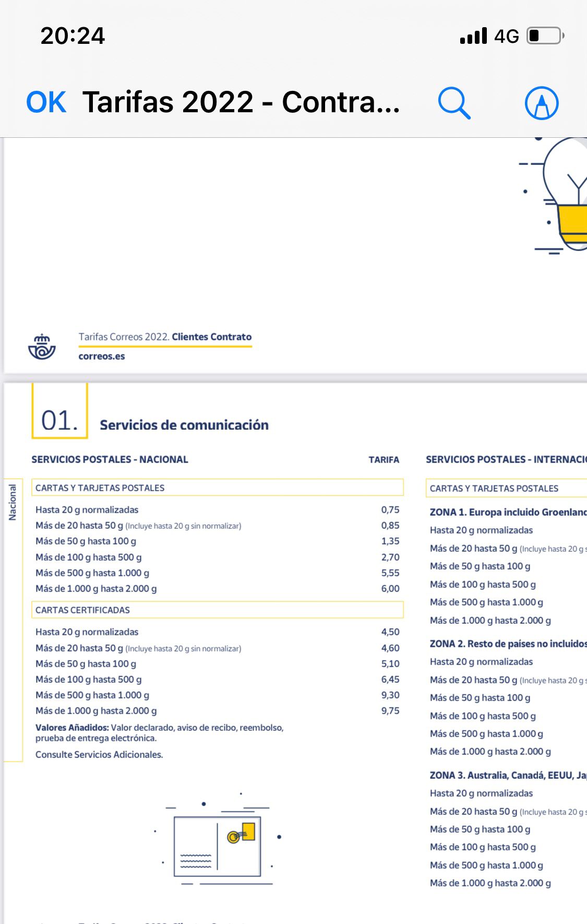The width and height of the screenshot is (587, 924).
Task: Select the 0,75 tariff value
Action: point(390,510)
